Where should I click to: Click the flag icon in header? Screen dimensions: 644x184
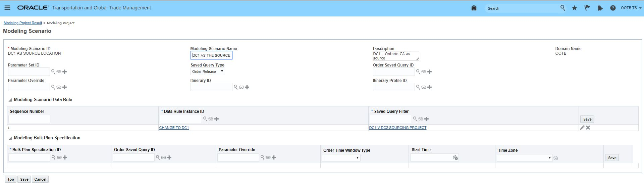click(x=587, y=8)
